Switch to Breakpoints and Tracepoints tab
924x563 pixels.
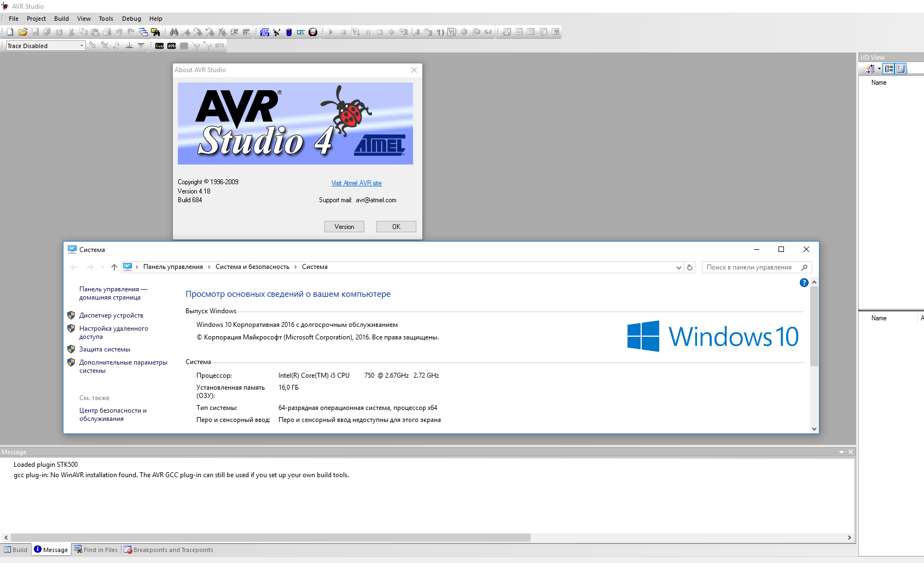point(168,550)
